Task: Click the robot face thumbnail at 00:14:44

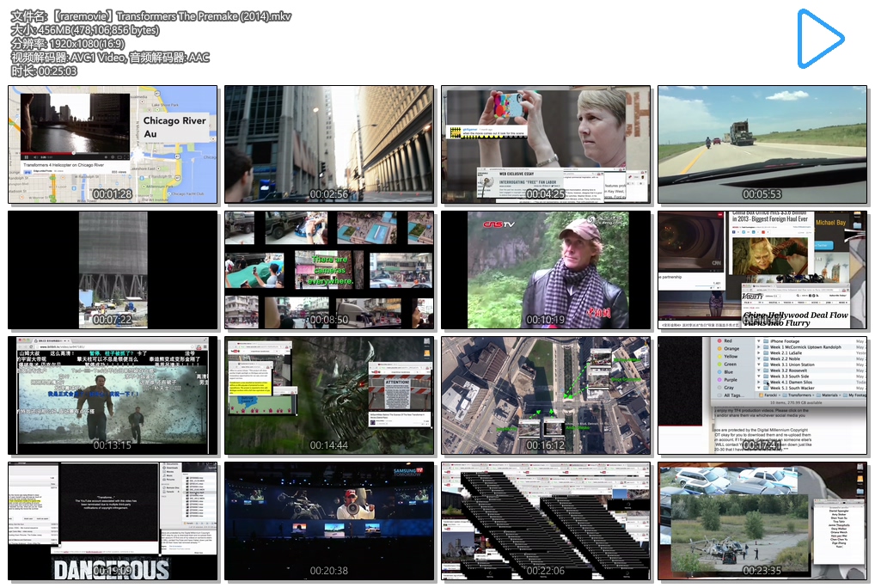Action: (x=329, y=395)
